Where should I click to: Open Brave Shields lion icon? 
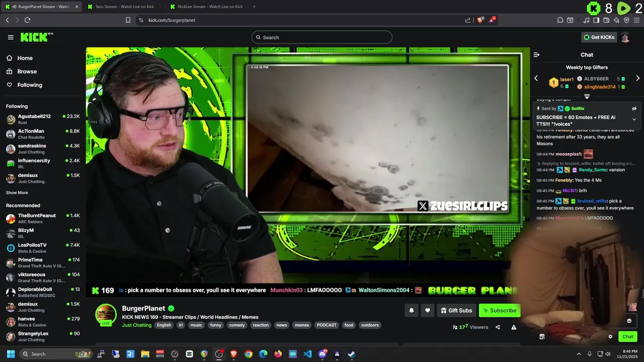click(480, 20)
